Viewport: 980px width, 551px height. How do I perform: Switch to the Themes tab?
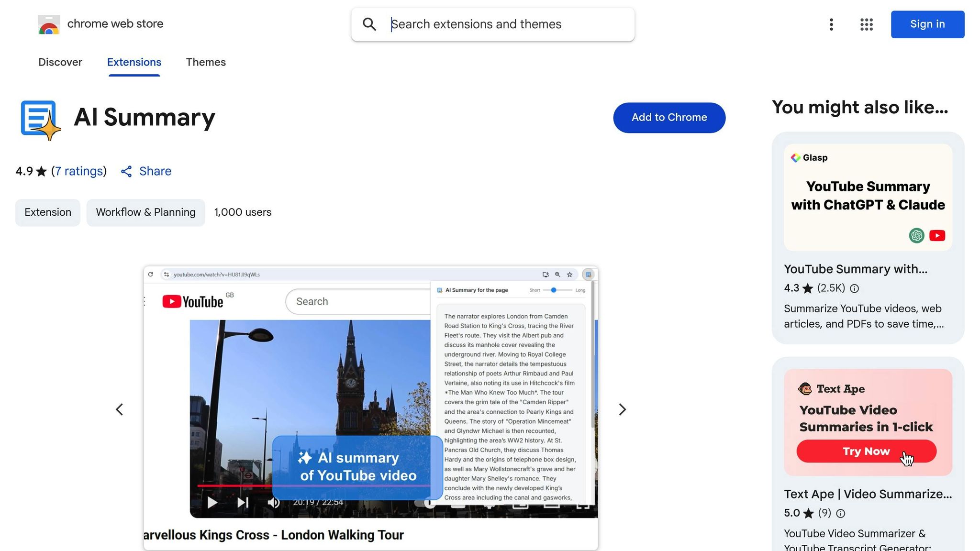click(x=206, y=62)
